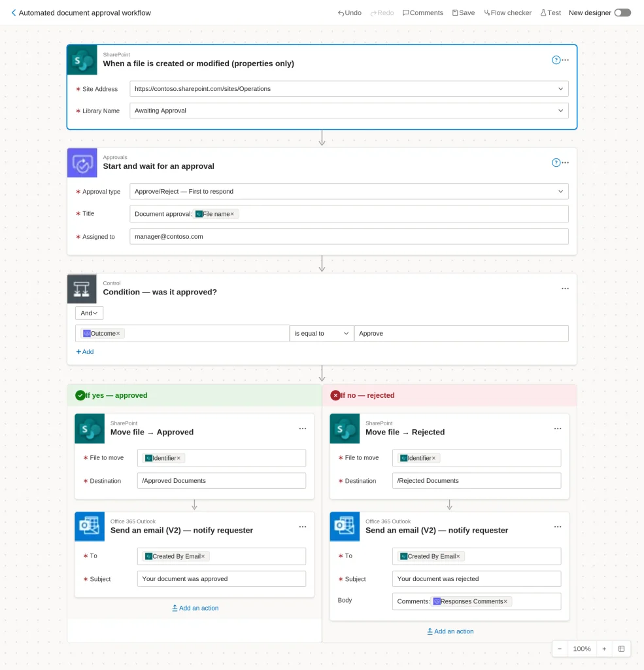Image resolution: width=644 pixels, height=670 pixels.
Task: Open more options on rejected email action
Action: (x=558, y=527)
